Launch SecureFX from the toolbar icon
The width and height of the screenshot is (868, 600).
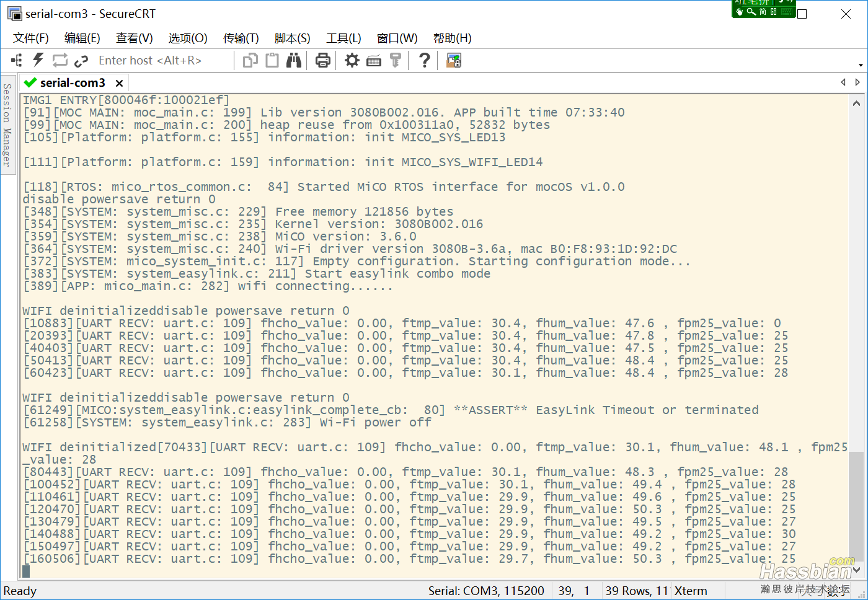[x=454, y=60]
